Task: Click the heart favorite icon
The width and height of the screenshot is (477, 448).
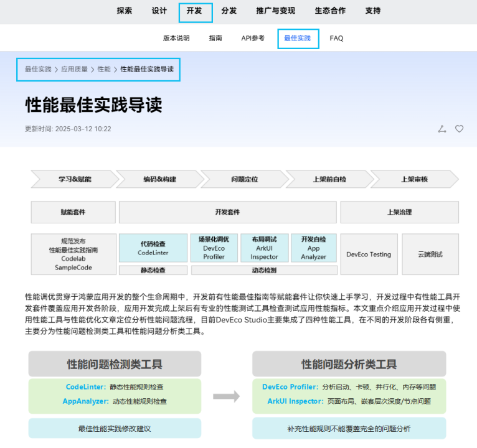Action: click(x=459, y=129)
